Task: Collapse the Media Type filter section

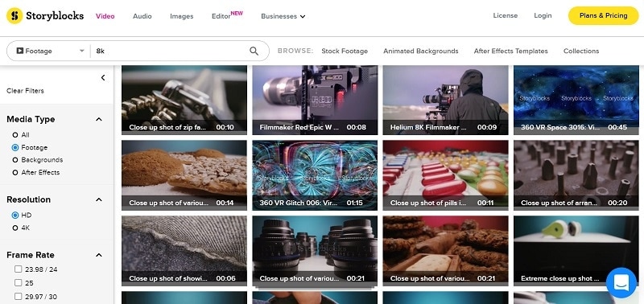Action: click(98, 119)
